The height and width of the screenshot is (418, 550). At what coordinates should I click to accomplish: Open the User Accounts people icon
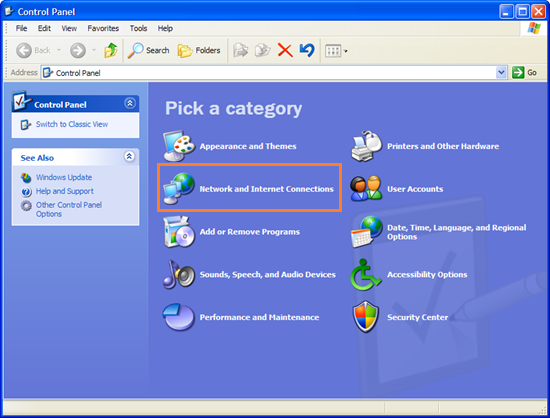pyautogui.click(x=366, y=189)
